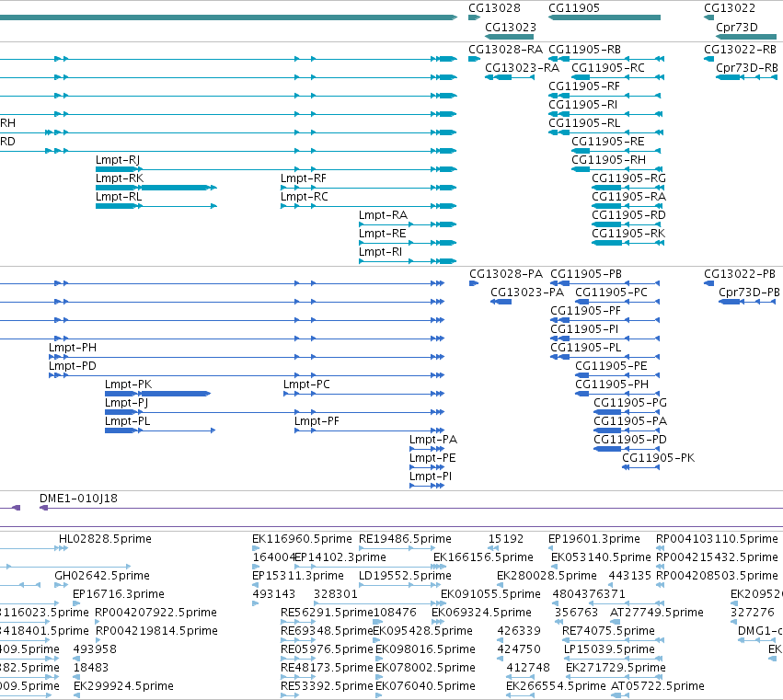Click Lmpt-PJ protein label
This screenshot has width=783, height=700.
[x=126, y=404]
